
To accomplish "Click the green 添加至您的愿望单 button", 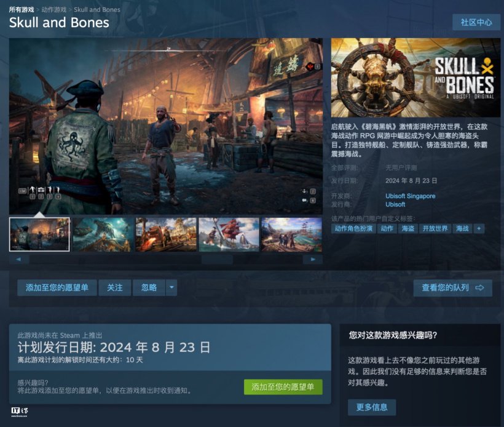I will (283, 387).
